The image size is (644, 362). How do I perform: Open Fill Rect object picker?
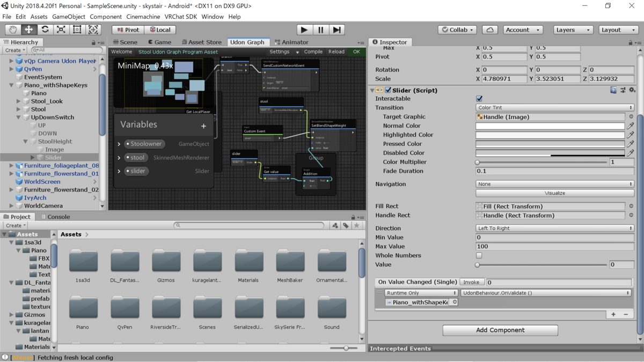(631, 206)
